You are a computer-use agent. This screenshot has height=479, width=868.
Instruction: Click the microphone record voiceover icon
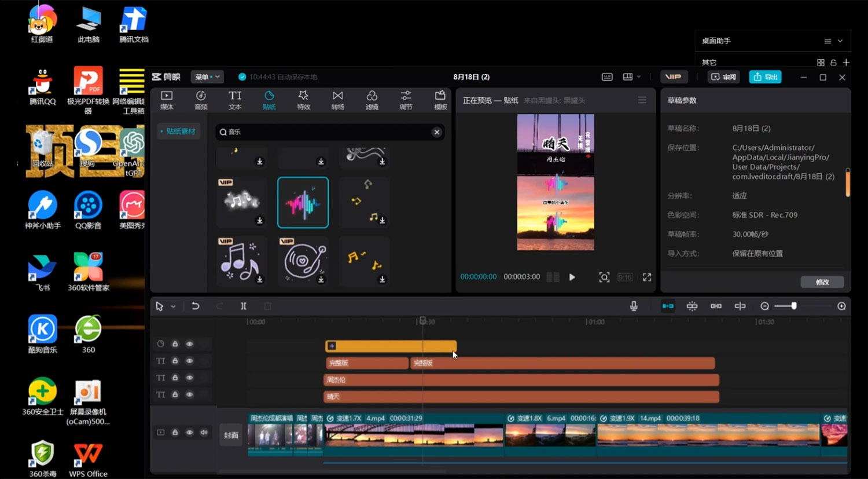coord(634,306)
